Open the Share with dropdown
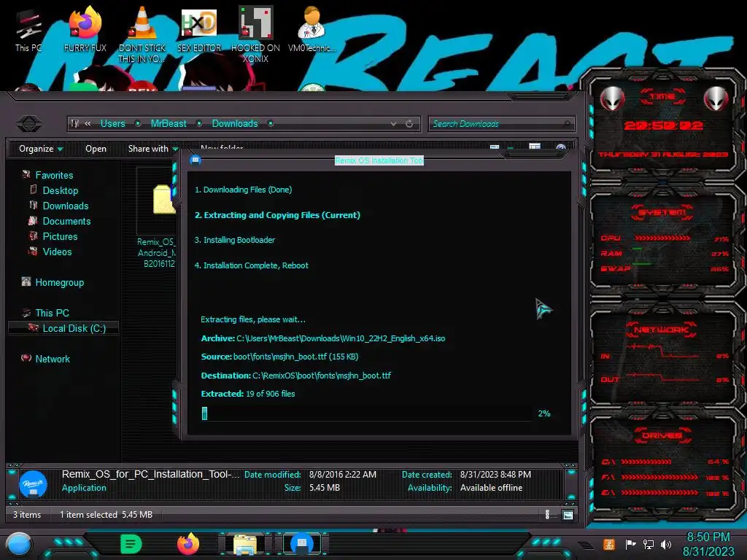The width and height of the screenshot is (747, 560). coord(152,149)
